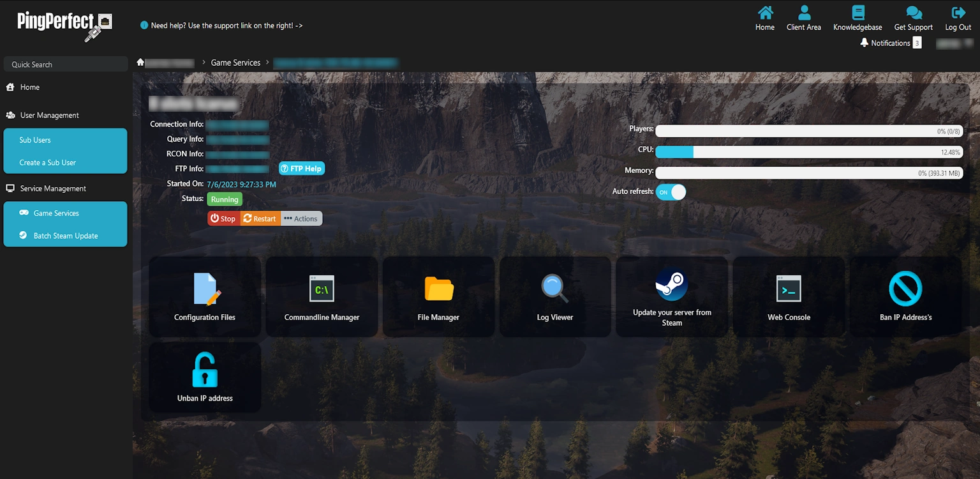
Task: Expand the Actions dropdown button
Action: (301, 218)
